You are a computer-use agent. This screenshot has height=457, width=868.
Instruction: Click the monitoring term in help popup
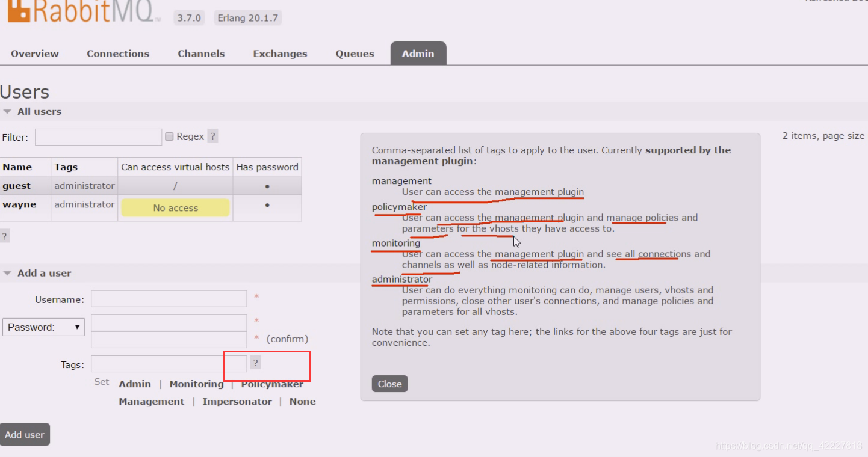396,243
